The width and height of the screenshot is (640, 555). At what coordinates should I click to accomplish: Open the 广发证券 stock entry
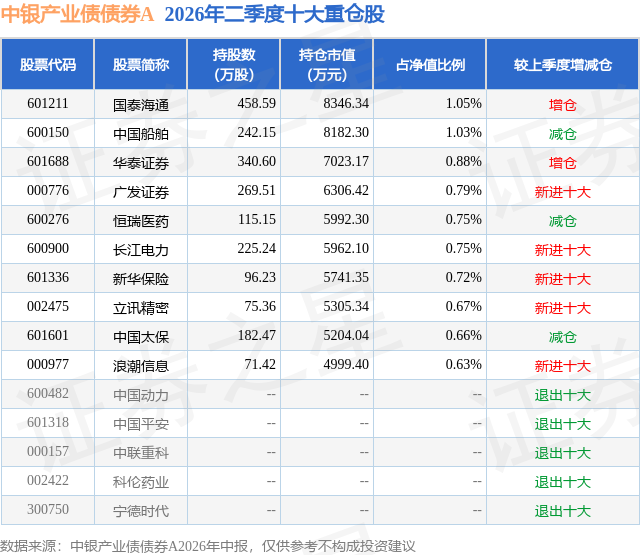pos(141,192)
